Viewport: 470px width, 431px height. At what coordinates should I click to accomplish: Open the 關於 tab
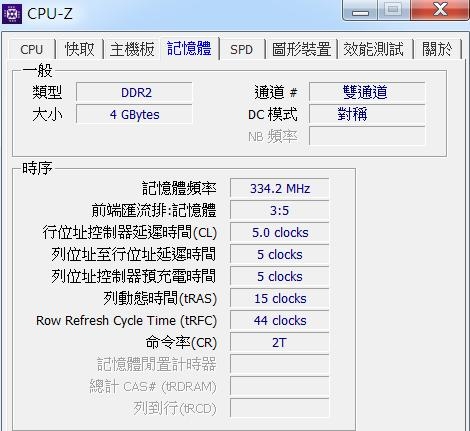point(437,50)
